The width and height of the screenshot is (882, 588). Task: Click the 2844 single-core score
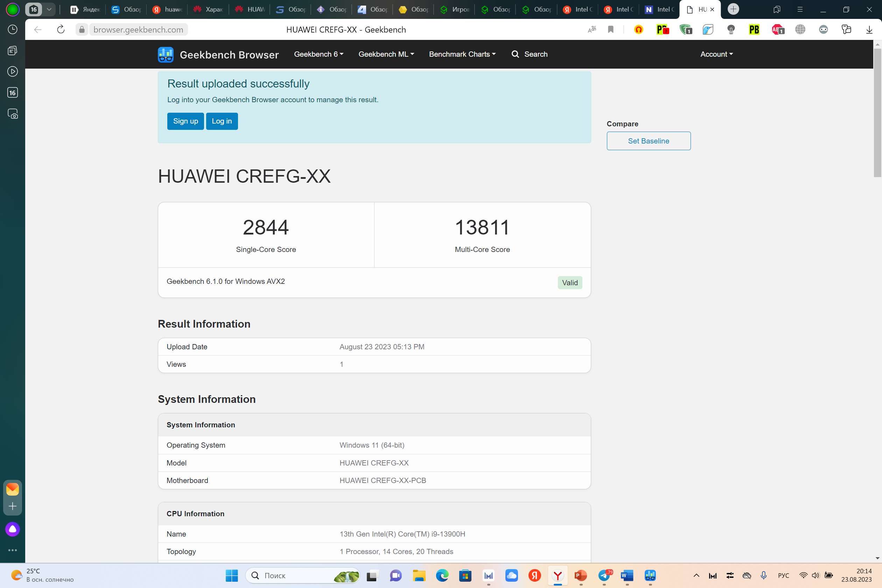266,227
